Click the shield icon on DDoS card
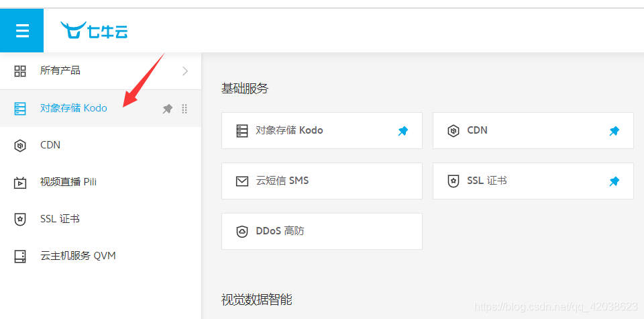Viewport: 644px width, 319px height. coord(242,232)
